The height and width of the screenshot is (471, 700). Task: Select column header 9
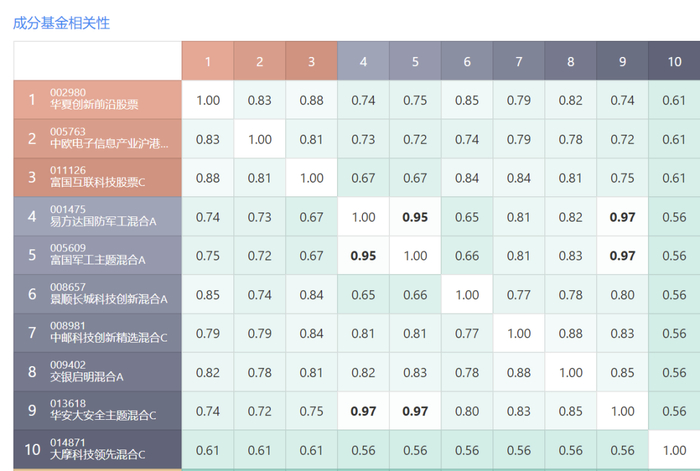pyautogui.click(x=622, y=61)
